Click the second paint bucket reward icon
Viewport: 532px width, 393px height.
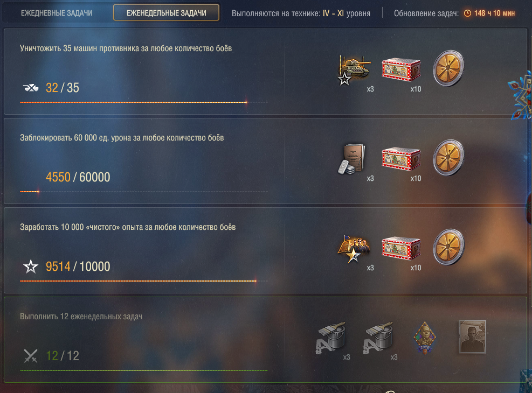tap(378, 338)
